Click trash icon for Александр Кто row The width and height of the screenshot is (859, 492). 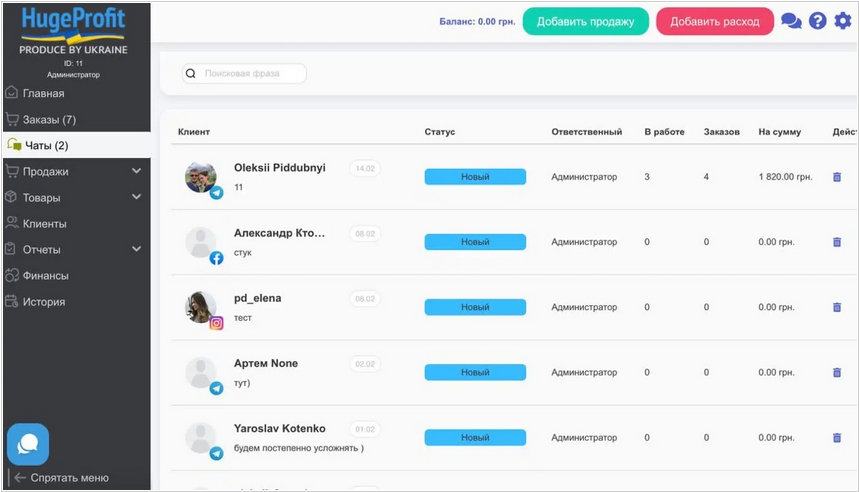837,242
